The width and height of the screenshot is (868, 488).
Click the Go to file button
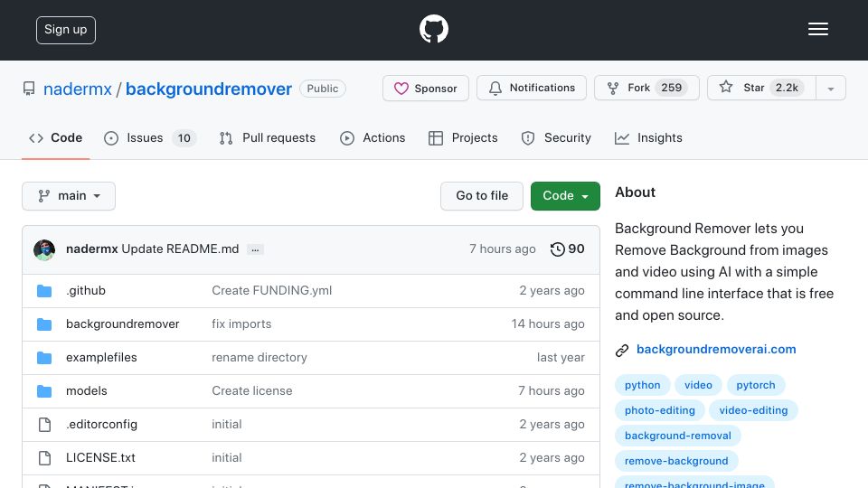pyautogui.click(x=482, y=196)
